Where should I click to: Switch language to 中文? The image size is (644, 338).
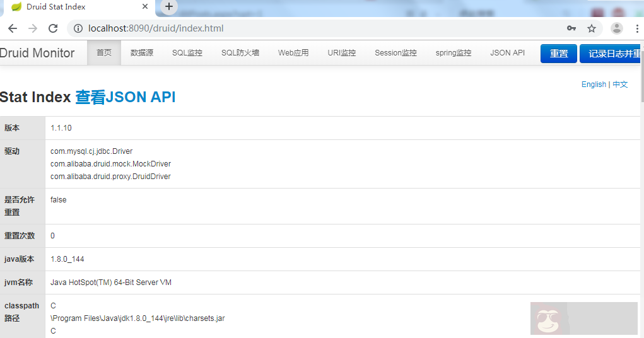tap(620, 84)
